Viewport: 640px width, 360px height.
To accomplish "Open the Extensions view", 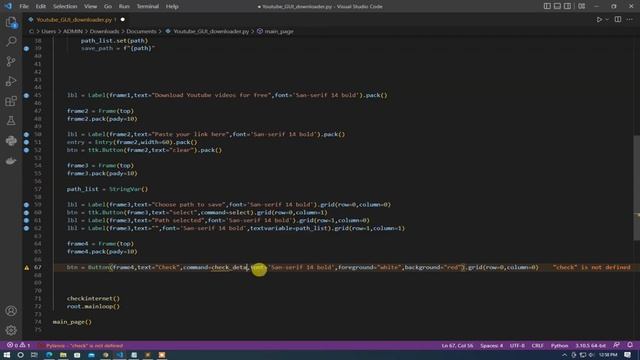I will (x=11, y=101).
